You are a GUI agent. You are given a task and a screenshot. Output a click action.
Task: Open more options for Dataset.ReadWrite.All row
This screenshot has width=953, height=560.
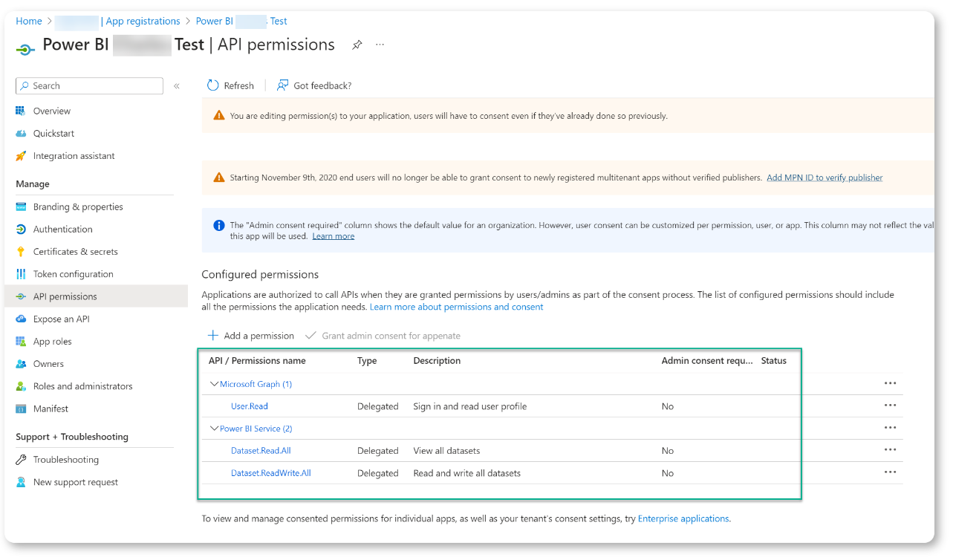coord(890,473)
